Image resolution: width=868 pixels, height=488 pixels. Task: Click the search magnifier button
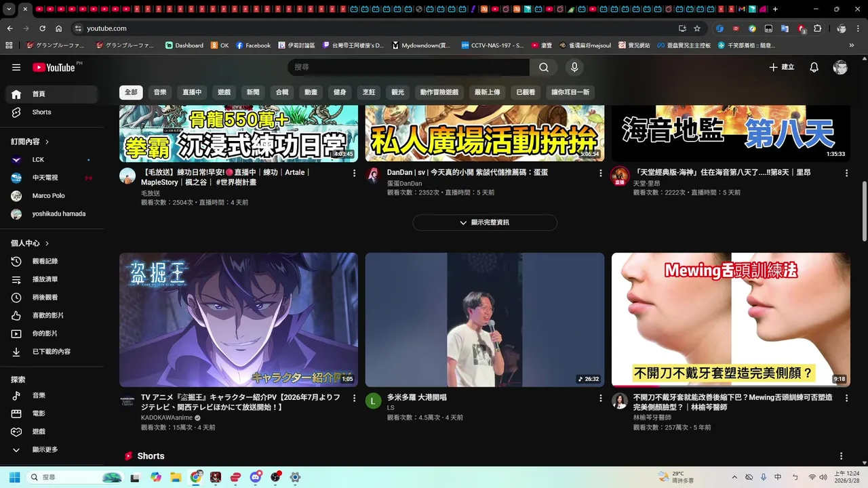[544, 67]
